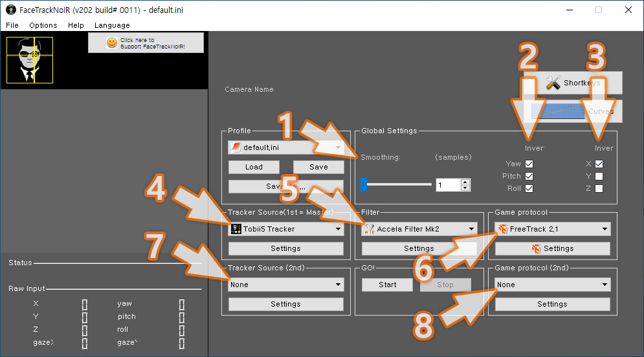This screenshot has width=644, height=357.
Task: Click the Shortkeys button
Action: (573, 83)
